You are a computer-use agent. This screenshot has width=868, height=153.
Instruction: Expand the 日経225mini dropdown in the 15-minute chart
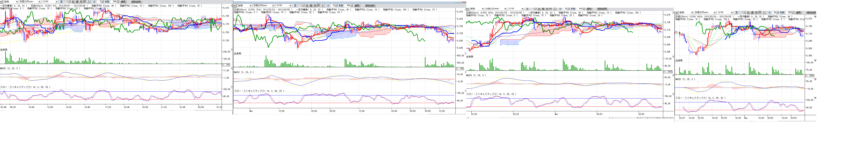(273, 6)
